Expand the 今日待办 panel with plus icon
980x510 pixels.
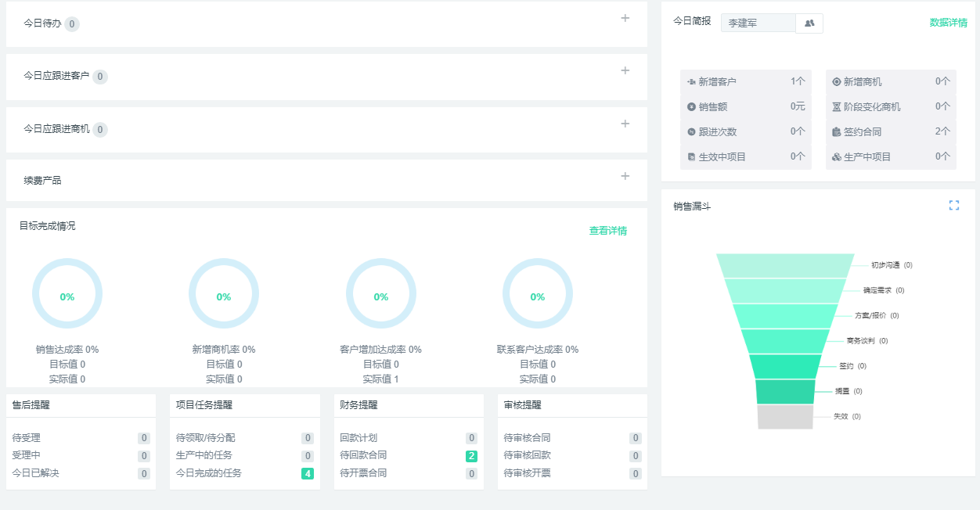pos(625,19)
